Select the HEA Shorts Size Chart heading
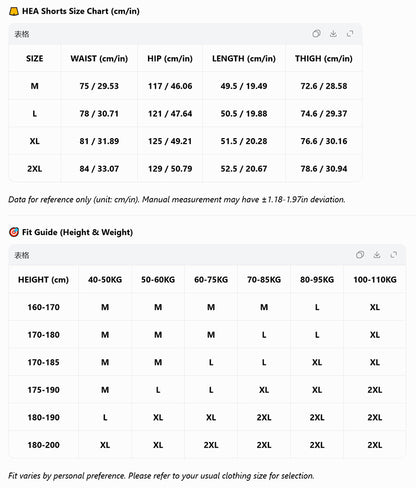This screenshot has height=488, width=416. point(81,11)
